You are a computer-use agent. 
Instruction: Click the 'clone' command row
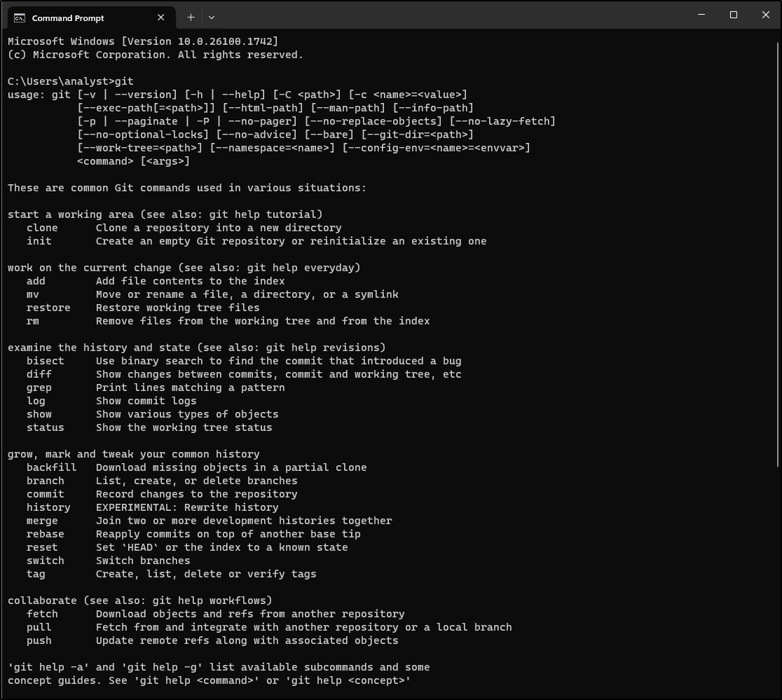pyautogui.click(x=184, y=228)
